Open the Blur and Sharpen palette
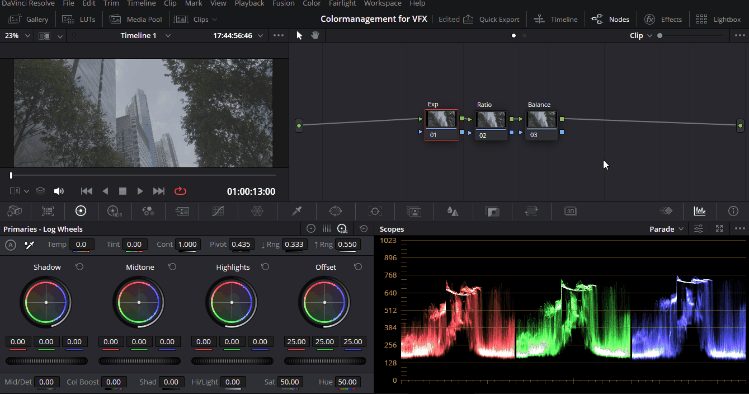Image resolution: width=749 pixels, height=394 pixels. (452, 211)
